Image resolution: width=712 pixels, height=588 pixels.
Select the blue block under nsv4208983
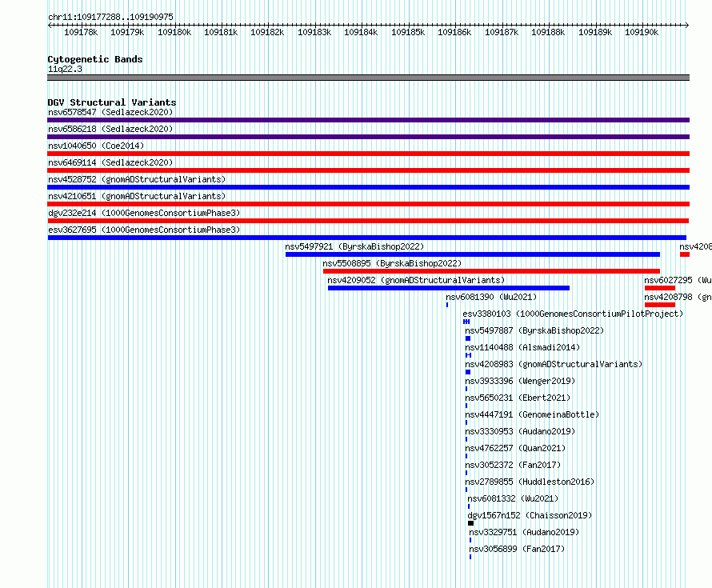coord(468,372)
